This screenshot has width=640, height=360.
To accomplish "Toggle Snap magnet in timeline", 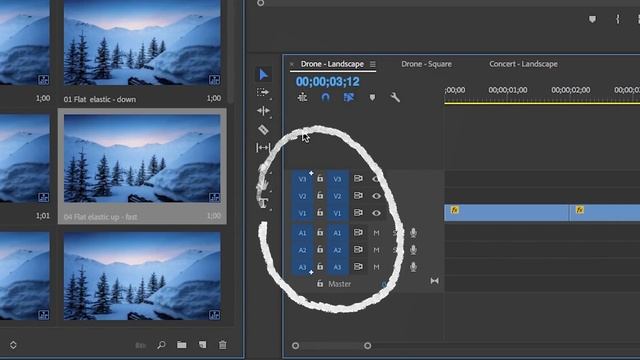I will [325, 97].
